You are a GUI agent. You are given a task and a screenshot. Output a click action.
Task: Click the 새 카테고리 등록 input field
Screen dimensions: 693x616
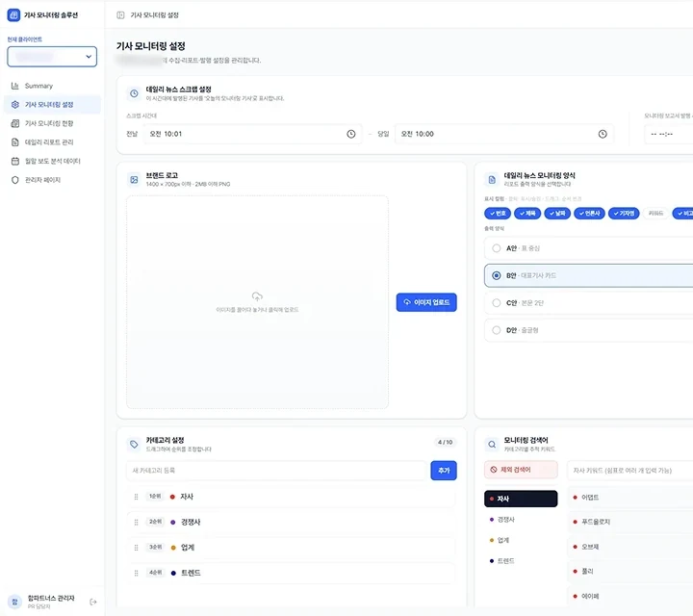[276, 471]
